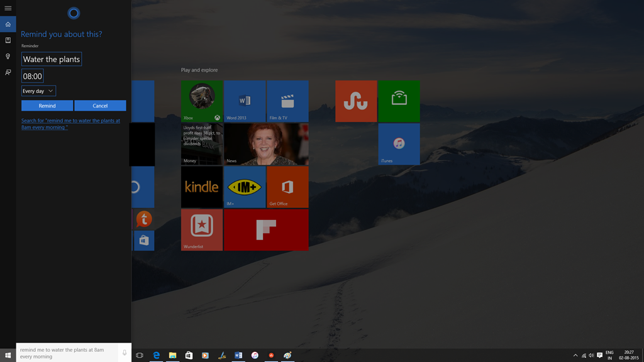Open the green wireless device tile
644x362 pixels.
(399, 101)
